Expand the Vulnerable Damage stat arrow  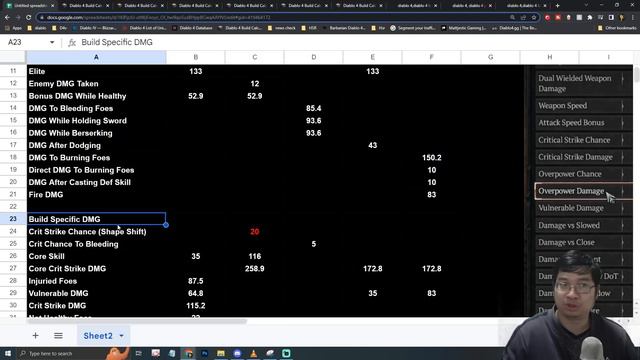pos(622,208)
